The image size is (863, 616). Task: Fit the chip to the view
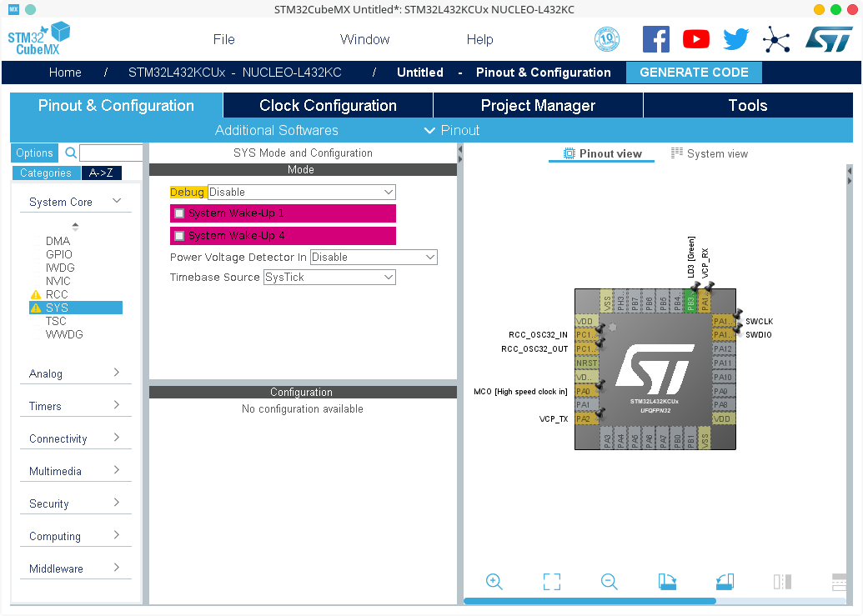pos(551,581)
